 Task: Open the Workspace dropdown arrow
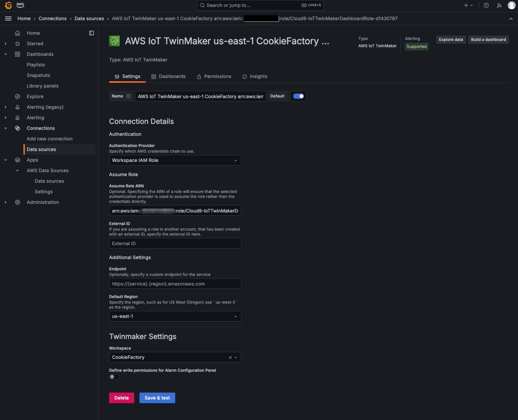(236, 357)
